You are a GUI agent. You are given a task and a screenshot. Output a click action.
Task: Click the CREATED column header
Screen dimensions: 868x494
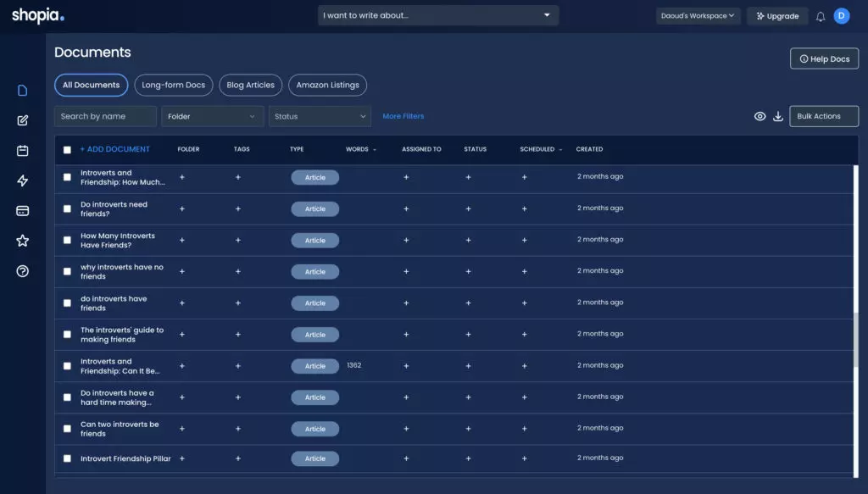(x=589, y=149)
